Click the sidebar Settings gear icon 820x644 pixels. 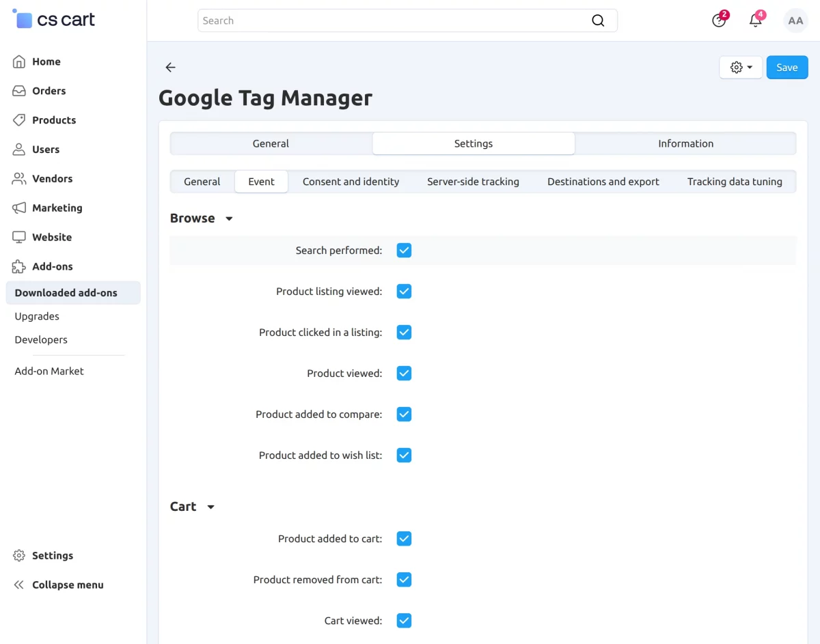click(x=19, y=556)
